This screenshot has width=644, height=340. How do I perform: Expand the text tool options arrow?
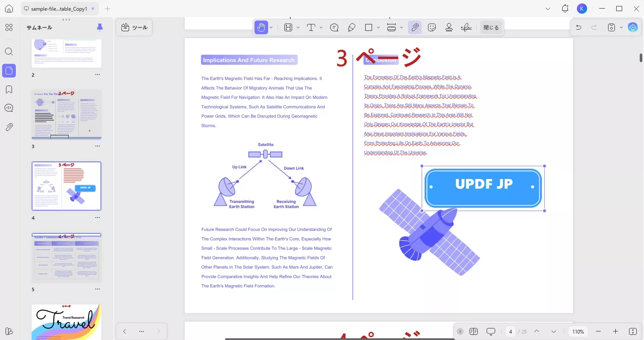pos(321,27)
